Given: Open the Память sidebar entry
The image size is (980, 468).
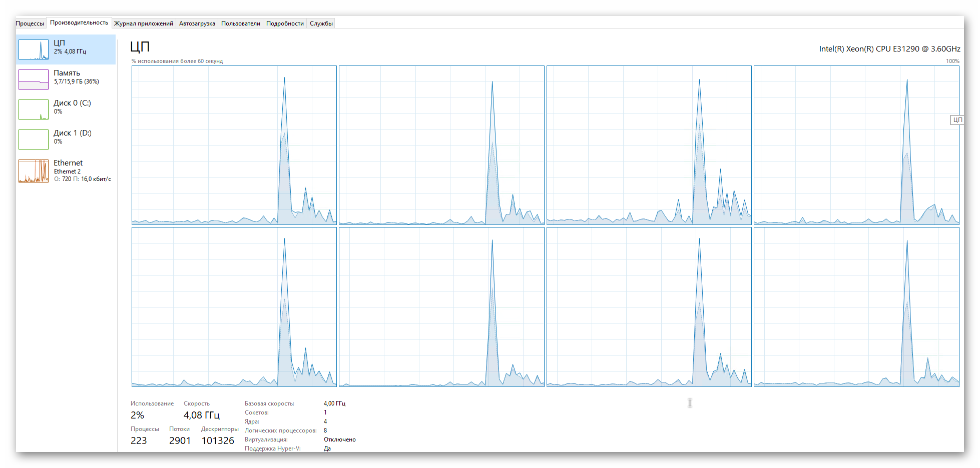Looking at the screenshot, I should coord(66,79).
